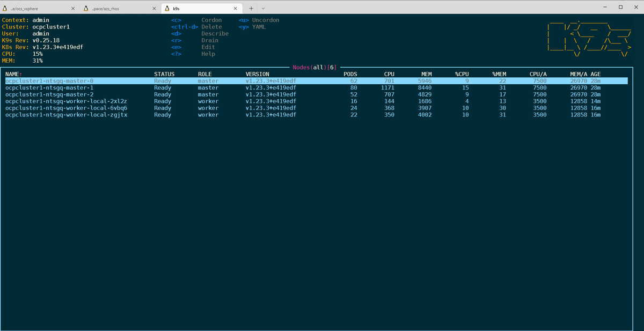Click the Help shortcut hint
644x331 pixels.
(208, 54)
